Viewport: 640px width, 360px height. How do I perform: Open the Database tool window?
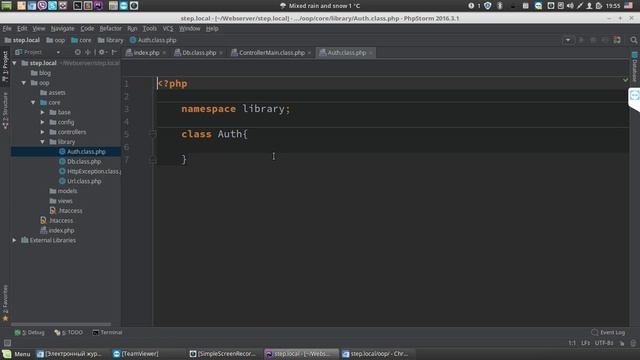[x=635, y=67]
